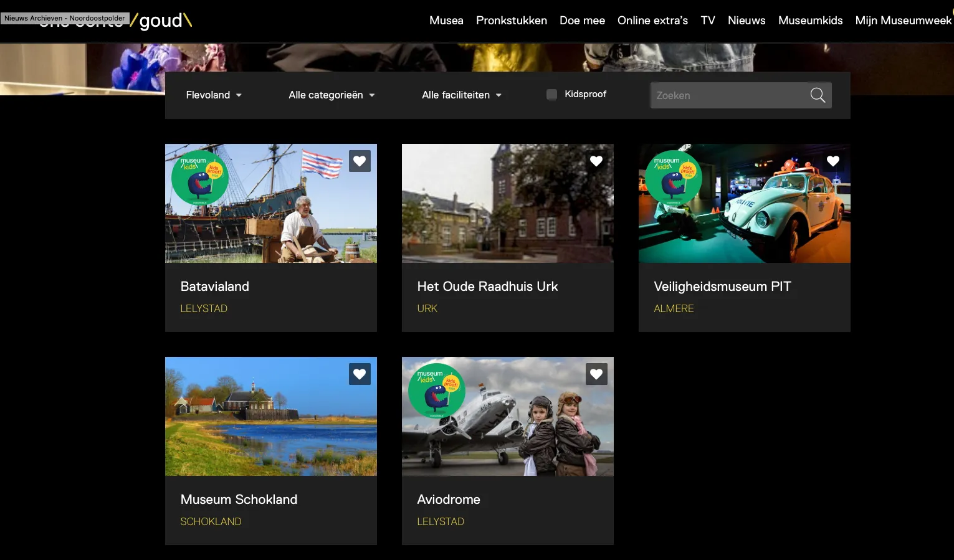Enable the Kidsproof checkbox

[x=551, y=95]
